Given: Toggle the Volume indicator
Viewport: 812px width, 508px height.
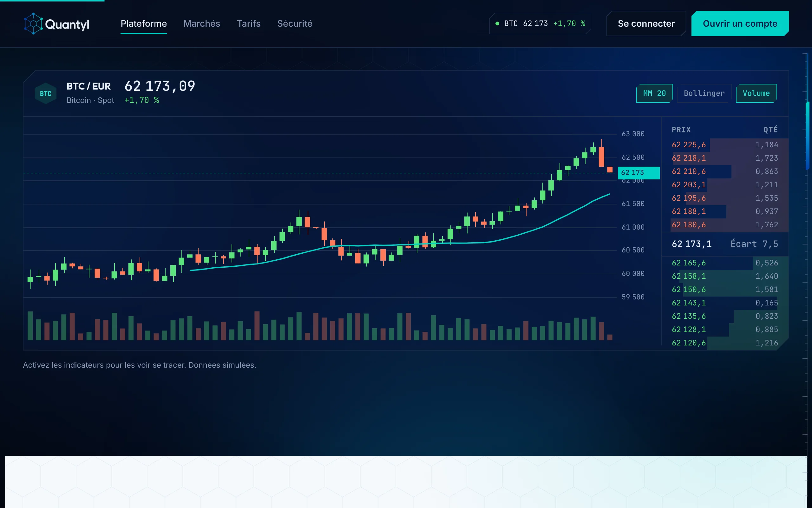Looking at the screenshot, I should [x=756, y=93].
